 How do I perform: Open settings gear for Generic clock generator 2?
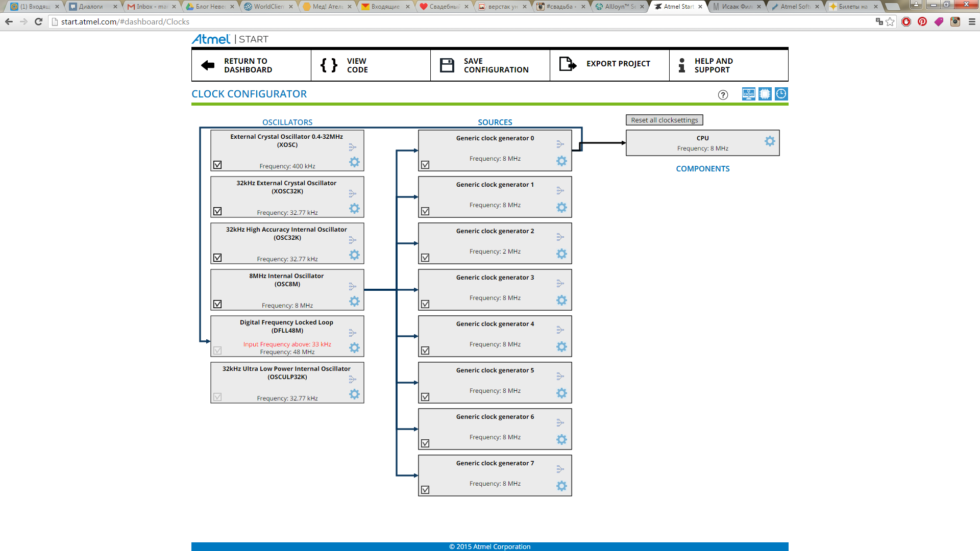561,254
